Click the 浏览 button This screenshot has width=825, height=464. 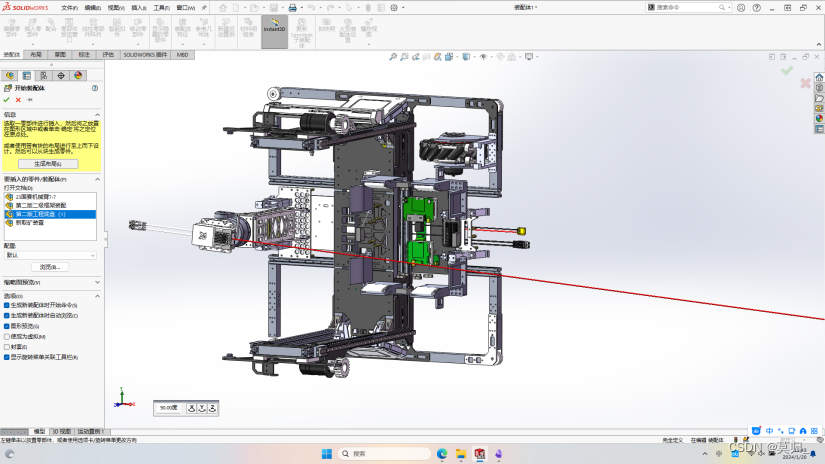coord(50,267)
